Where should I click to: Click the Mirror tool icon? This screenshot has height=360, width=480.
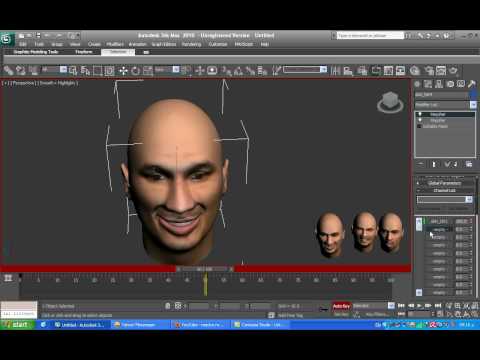pos(336,70)
